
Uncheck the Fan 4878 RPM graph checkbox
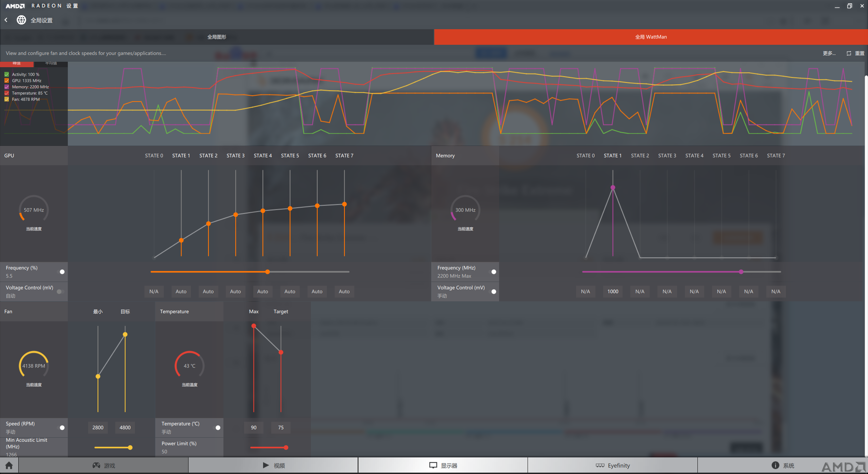7,99
